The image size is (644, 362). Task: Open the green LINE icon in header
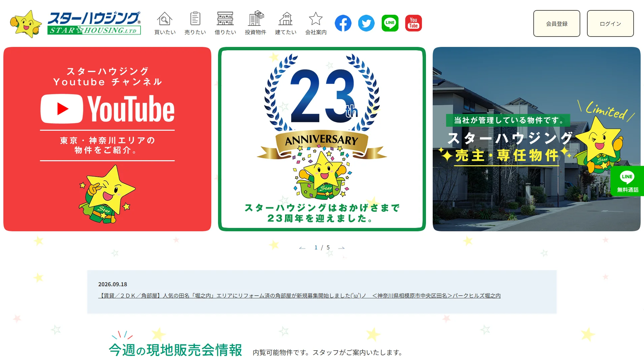coord(390,23)
